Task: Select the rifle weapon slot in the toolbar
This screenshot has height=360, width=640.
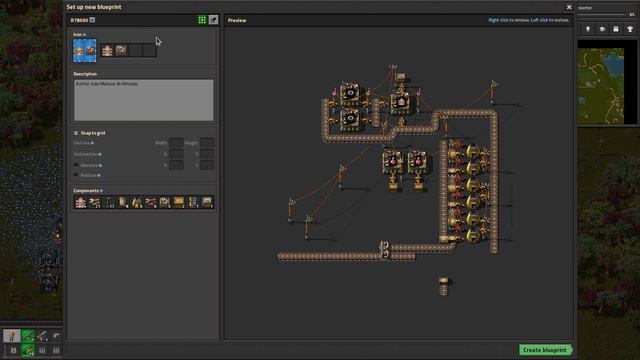Action: [42, 336]
